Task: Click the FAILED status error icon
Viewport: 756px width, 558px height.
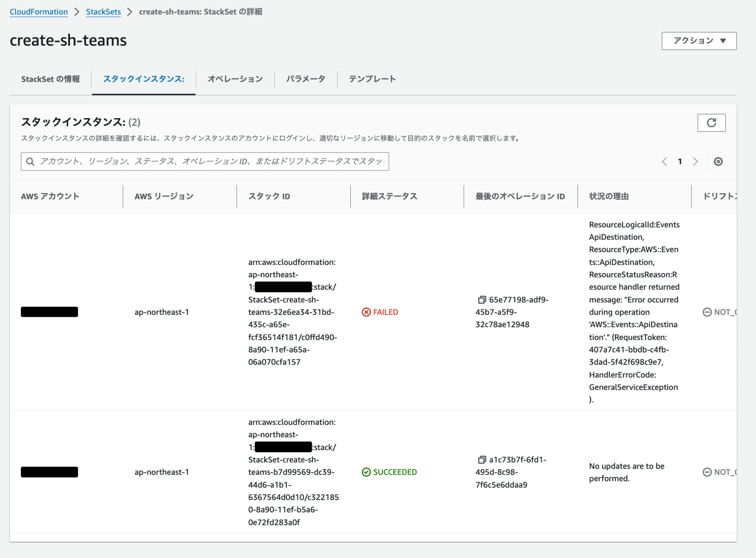Action: (x=366, y=312)
